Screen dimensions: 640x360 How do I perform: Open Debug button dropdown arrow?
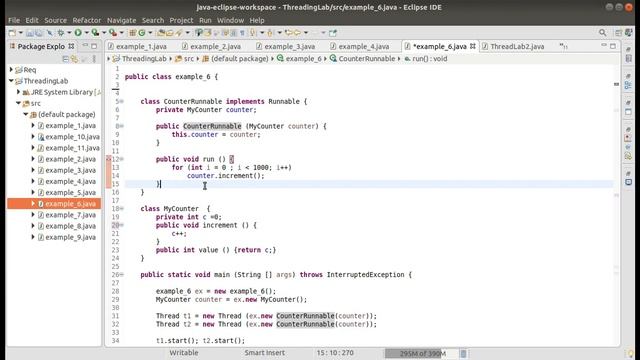(x=69, y=33)
